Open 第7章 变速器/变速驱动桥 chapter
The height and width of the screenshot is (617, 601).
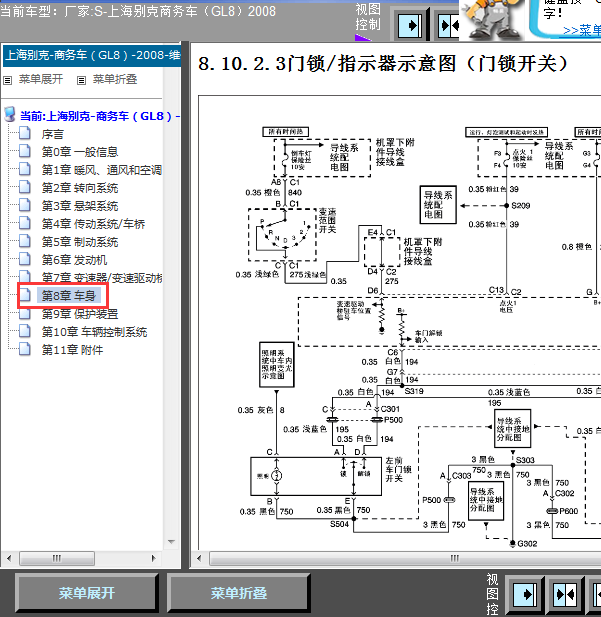[102, 278]
